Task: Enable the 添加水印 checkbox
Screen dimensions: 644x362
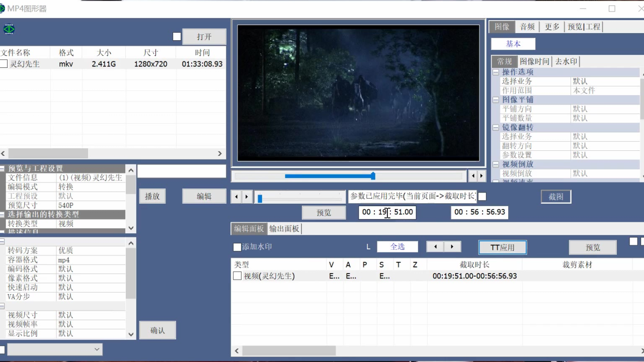Action: click(237, 247)
